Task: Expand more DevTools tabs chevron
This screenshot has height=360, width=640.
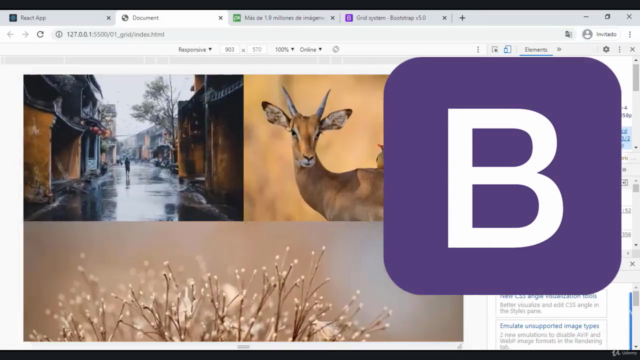Action: (x=559, y=49)
